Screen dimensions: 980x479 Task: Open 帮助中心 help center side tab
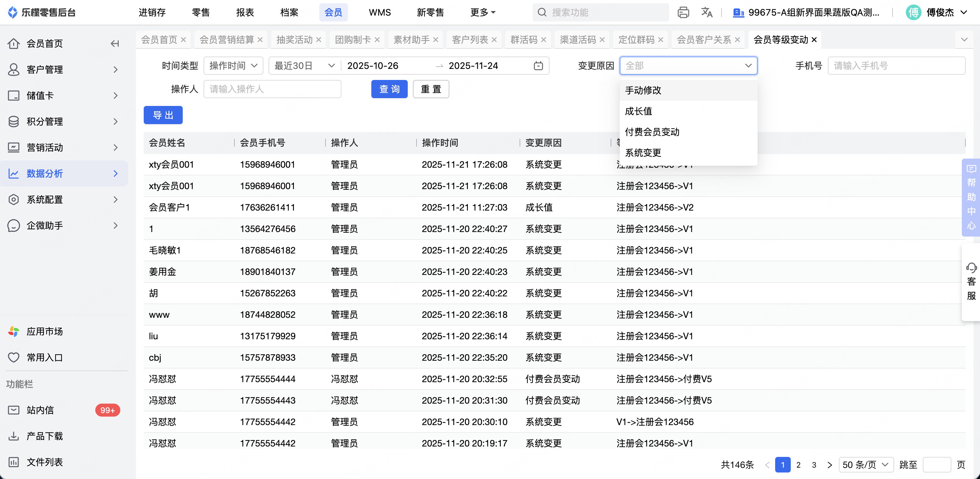971,198
